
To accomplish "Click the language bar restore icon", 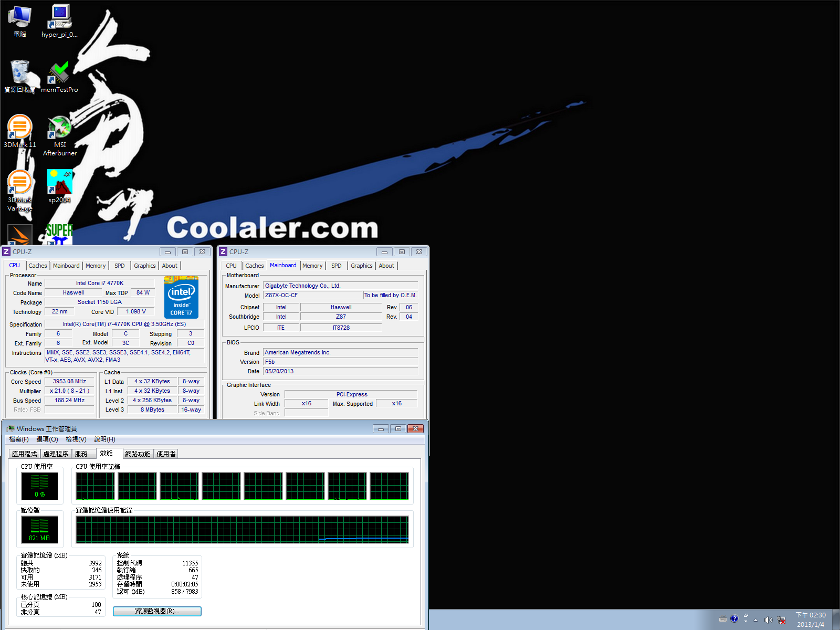I will (746, 615).
